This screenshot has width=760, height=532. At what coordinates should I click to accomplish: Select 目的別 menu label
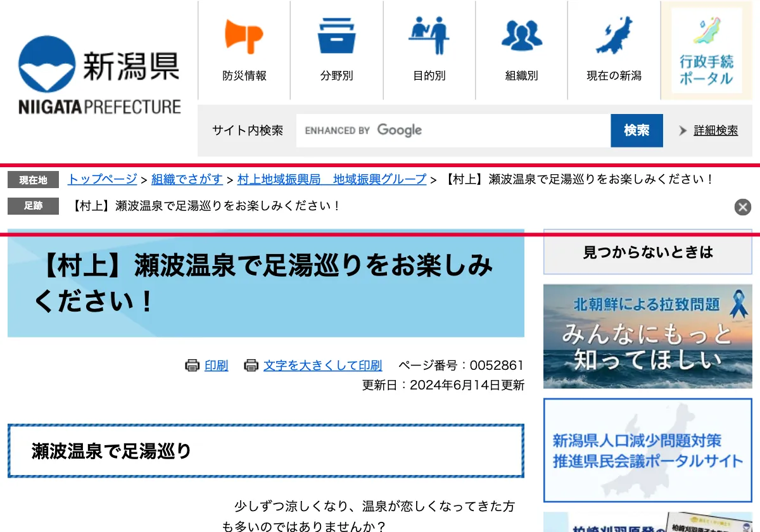429,76
